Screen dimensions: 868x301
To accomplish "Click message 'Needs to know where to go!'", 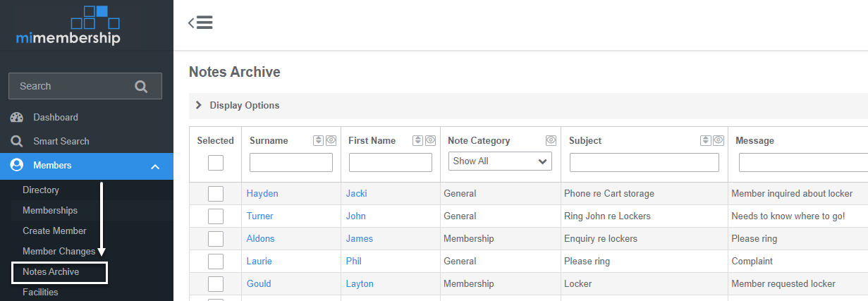I will click(x=788, y=216).
